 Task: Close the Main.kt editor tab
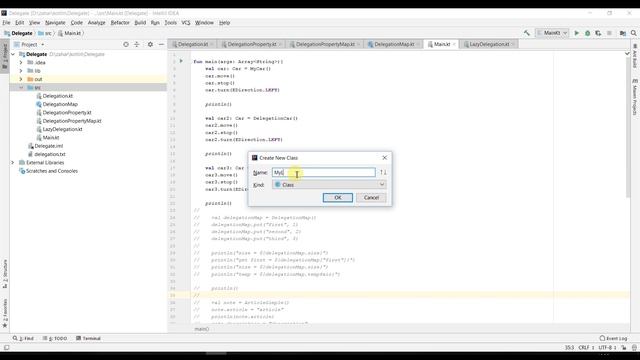(x=454, y=44)
